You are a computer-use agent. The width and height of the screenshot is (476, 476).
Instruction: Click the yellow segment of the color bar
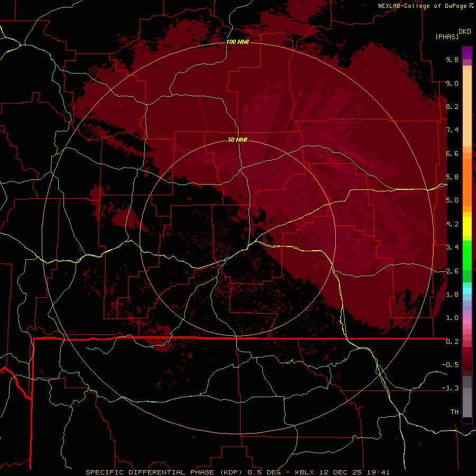pyautogui.click(x=467, y=226)
